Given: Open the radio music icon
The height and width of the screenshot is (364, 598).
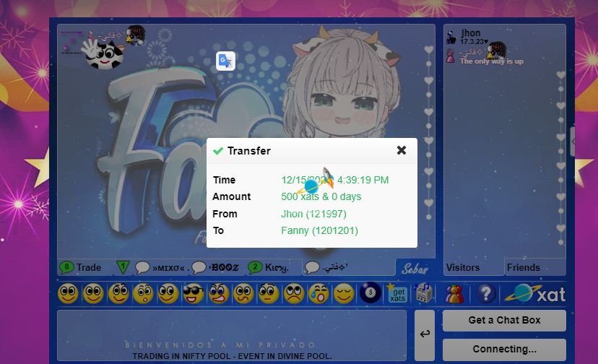Looking at the screenshot, I should [x=423, y=293].
